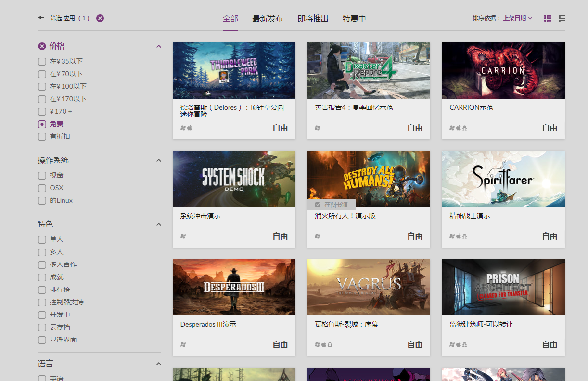
Task: Click the Apple icon on CARRION示范 card
Action: 459,128
